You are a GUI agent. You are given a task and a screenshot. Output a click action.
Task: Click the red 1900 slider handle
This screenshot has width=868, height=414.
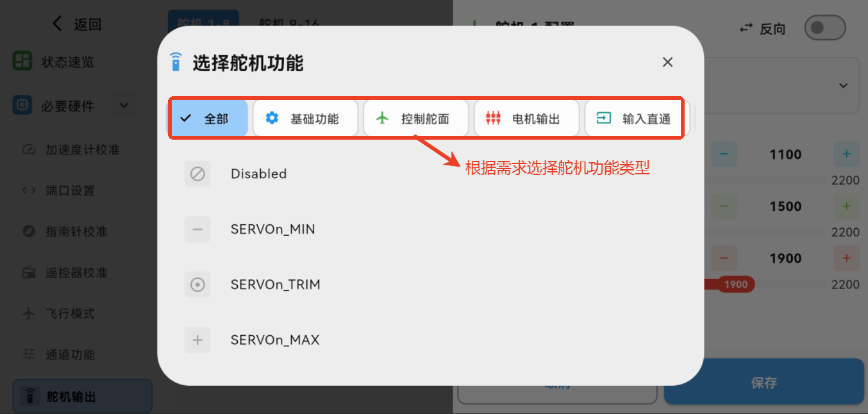coord(735,285)
